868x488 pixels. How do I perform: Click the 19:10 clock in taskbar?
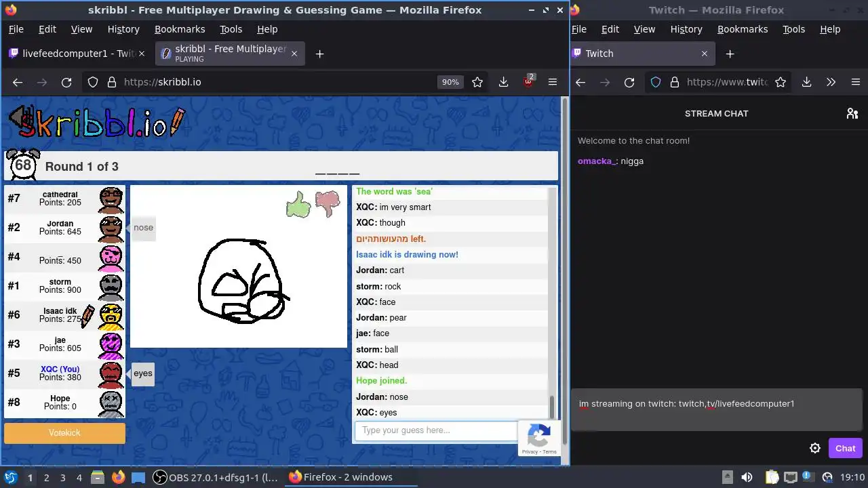tap(852, 477)
